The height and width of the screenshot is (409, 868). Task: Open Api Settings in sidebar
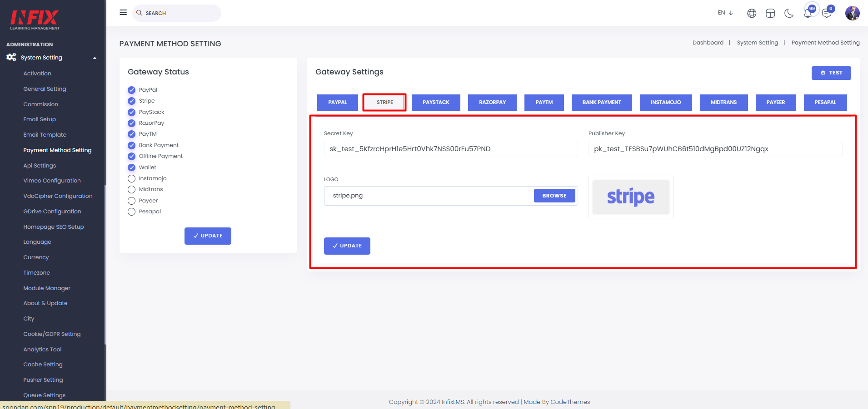click(x=40, y=166)
